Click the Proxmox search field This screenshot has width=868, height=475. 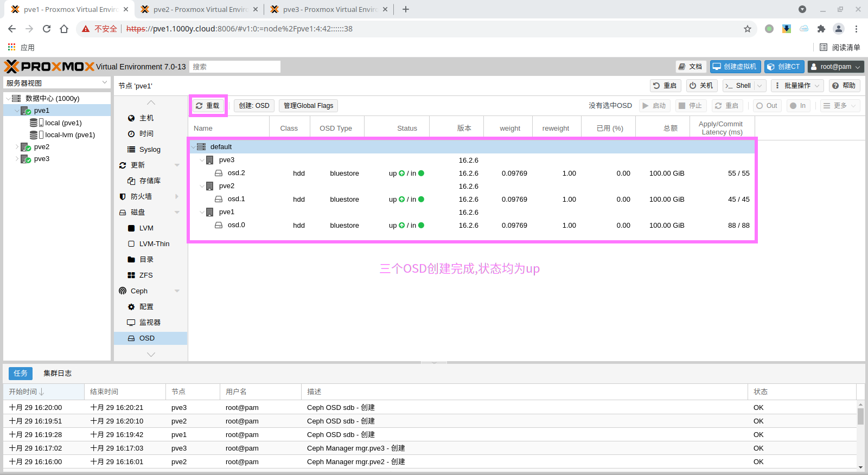pos(235,67)
